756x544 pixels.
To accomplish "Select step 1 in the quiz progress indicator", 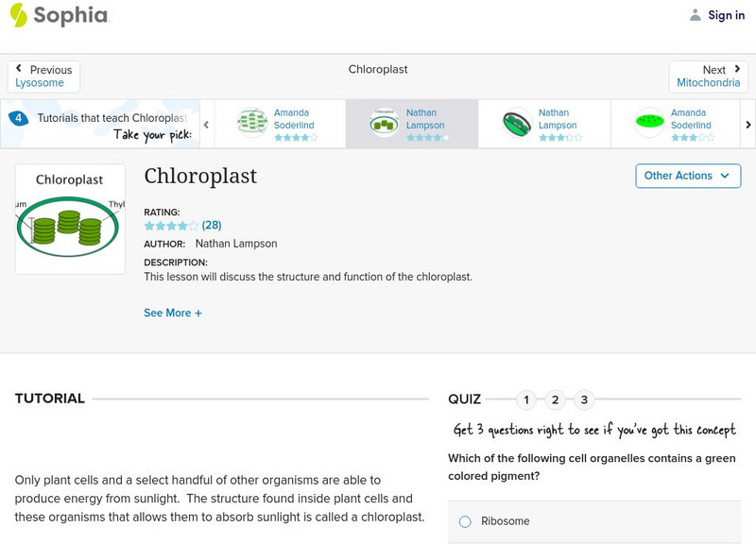I will tap(526, 400).
